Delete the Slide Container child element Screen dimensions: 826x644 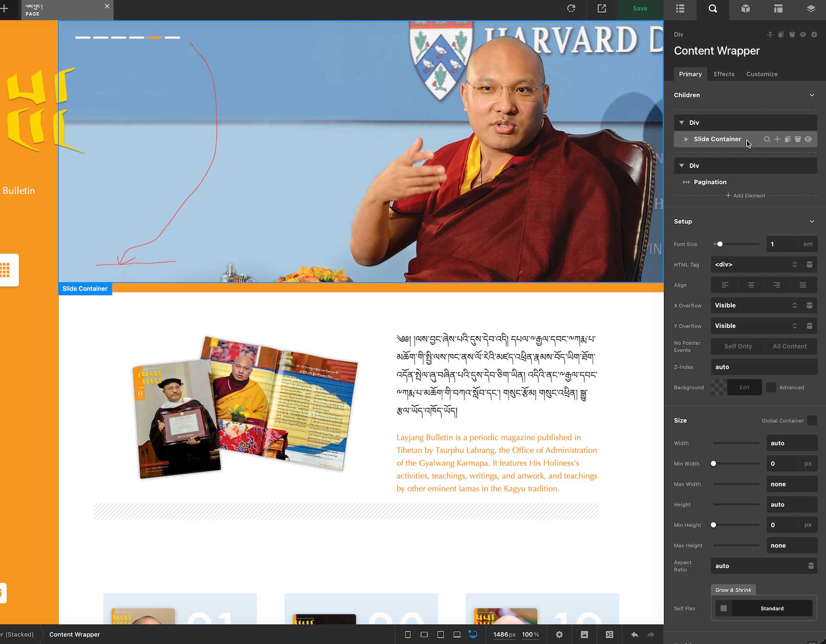pyautogui.click(x=798, y=139)
